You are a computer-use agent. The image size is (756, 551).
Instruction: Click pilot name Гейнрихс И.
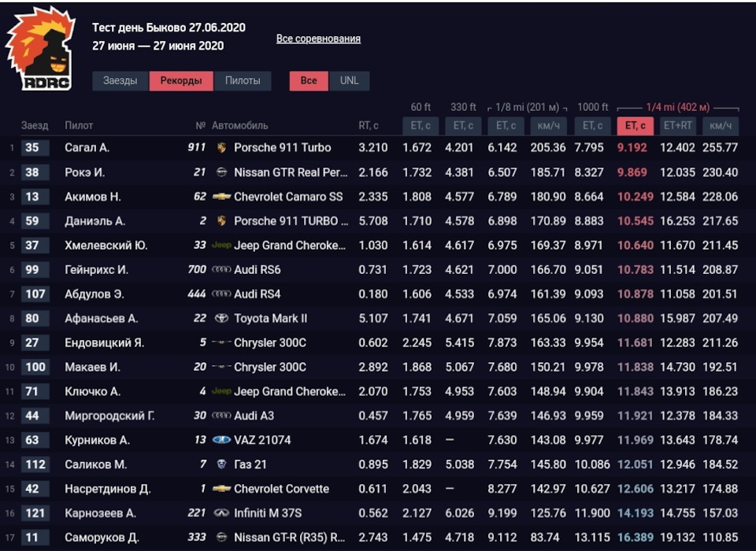96,269
